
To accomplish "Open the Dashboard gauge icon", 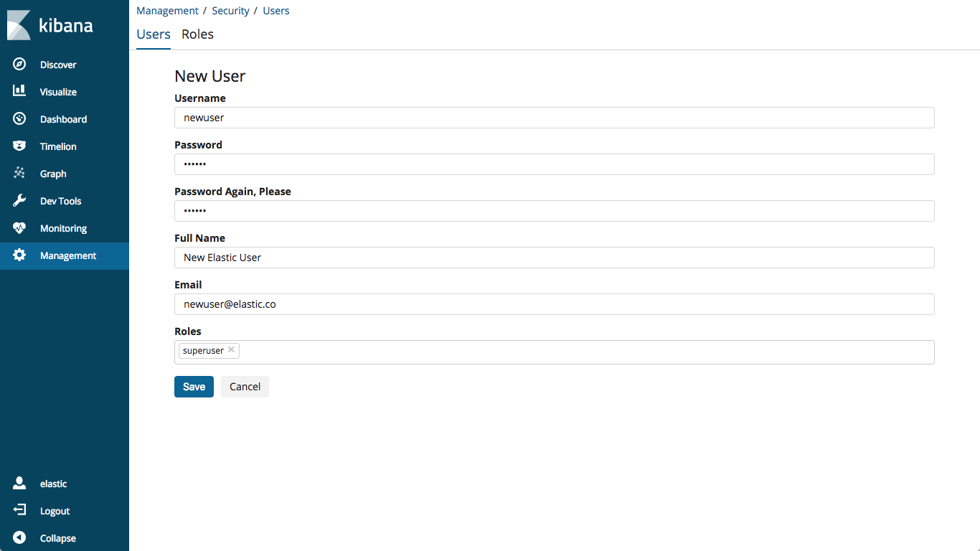I will pyautogui.click(x=19, y=118).
